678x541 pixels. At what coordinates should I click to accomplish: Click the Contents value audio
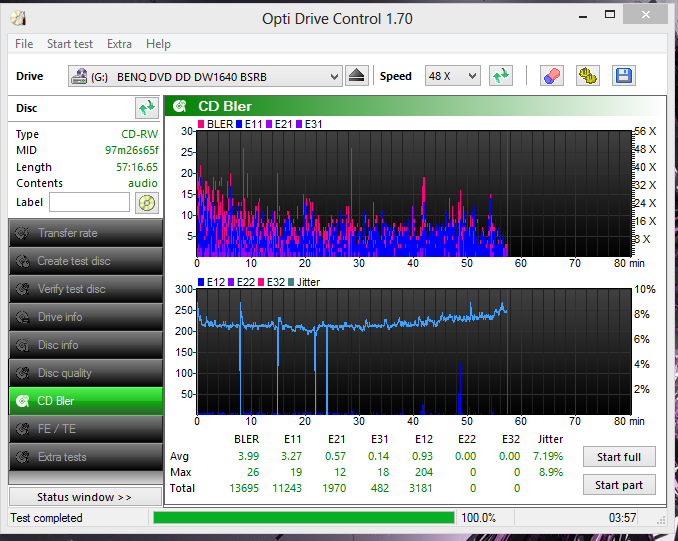pyautogui.click(x=143, y=183)
